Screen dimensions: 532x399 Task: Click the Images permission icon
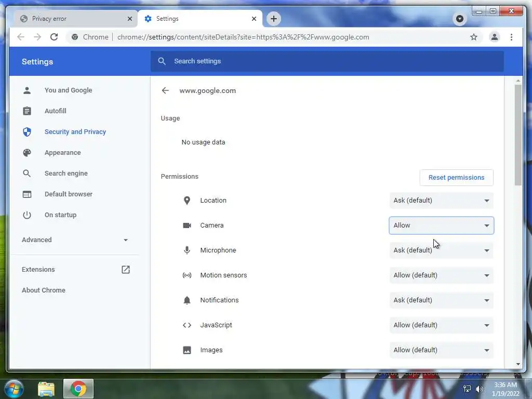187,350
